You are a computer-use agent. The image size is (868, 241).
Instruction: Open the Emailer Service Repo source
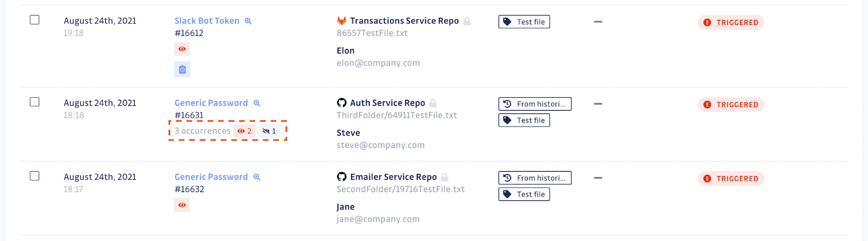point(393,177)
